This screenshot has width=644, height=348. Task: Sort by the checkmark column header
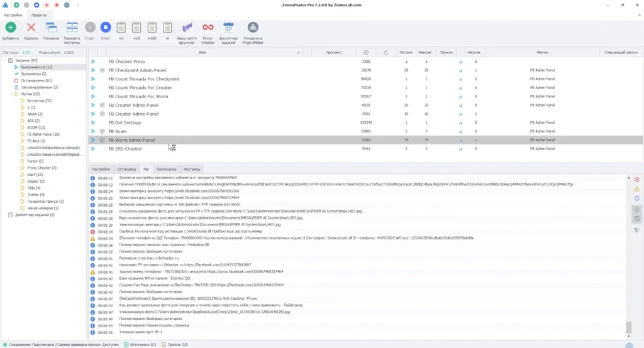coord(366,53)
